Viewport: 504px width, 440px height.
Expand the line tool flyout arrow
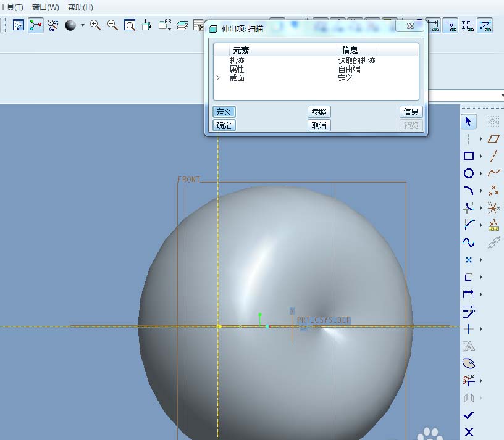481,139
